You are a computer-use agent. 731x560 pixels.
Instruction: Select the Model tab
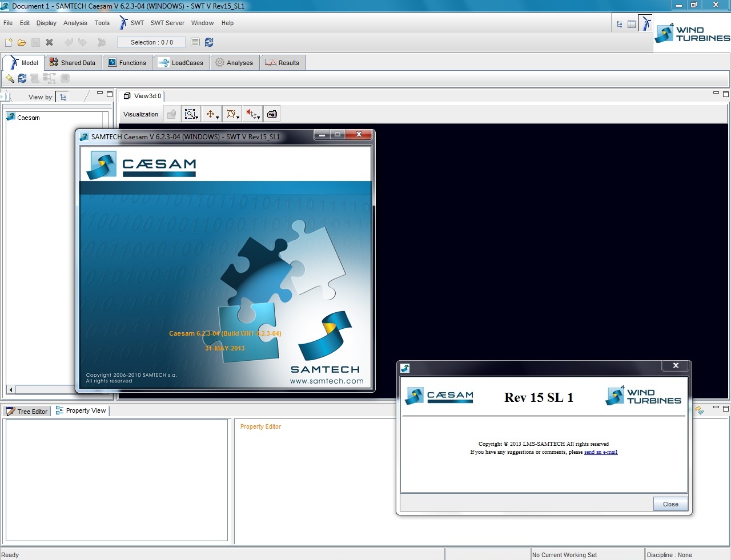(x=23, y=63)
